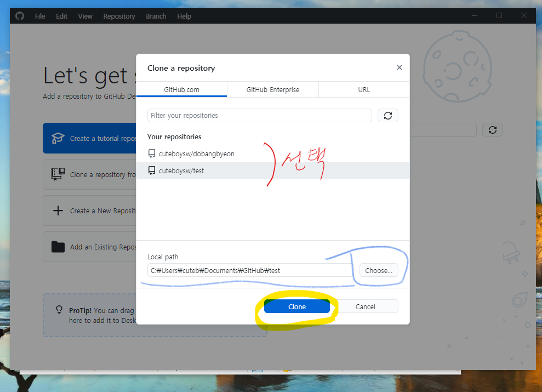542x392 pixels.
Task: Close the Clone a repository dialog
Action: click(400, 67)
